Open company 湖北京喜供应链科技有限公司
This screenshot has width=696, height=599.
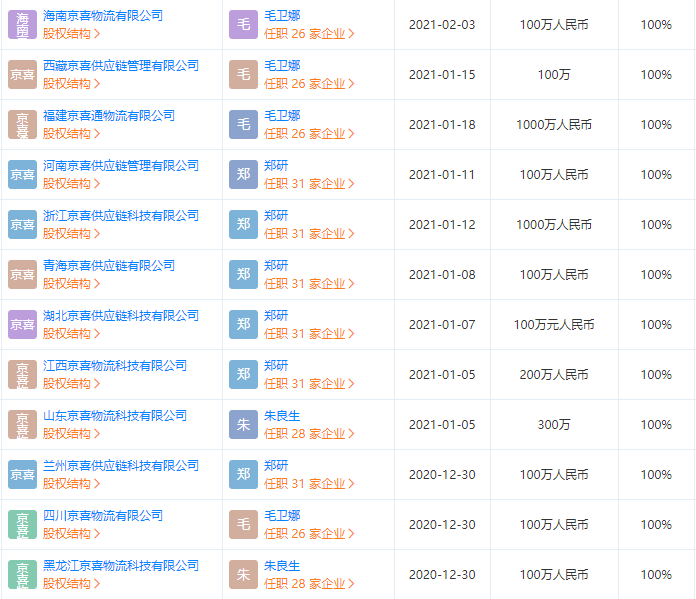coord(121,316)
